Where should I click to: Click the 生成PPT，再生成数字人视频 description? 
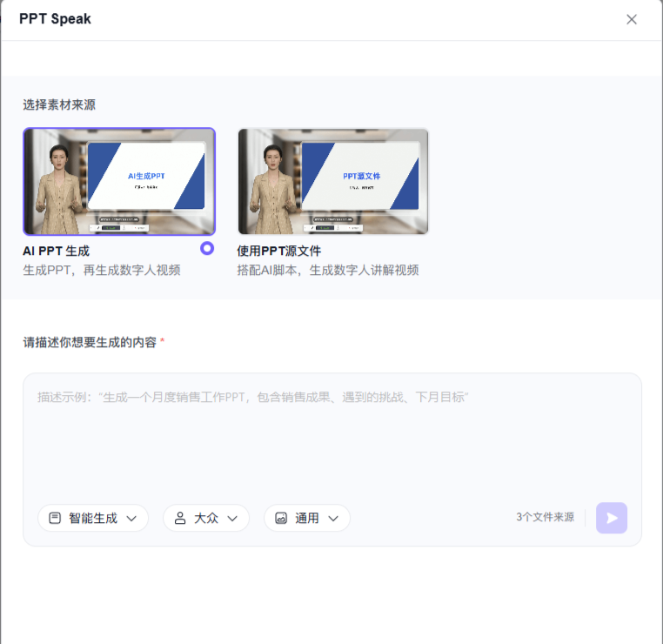[102, 270]
